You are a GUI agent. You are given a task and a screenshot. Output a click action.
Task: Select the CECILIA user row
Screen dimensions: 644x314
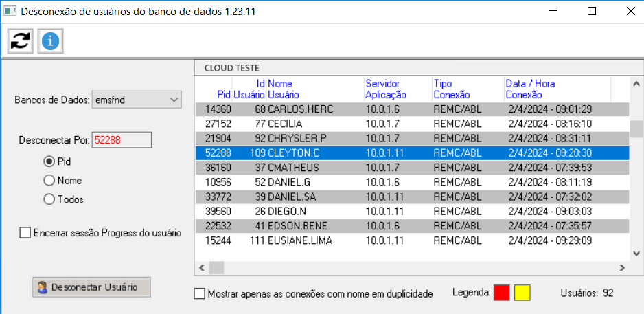click(412, 124)
